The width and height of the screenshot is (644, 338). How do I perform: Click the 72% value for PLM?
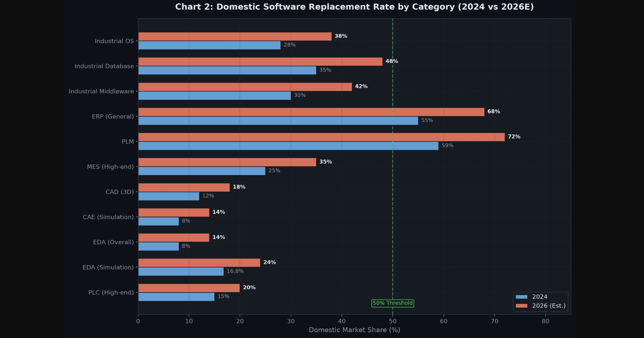(x=514, y=137)
